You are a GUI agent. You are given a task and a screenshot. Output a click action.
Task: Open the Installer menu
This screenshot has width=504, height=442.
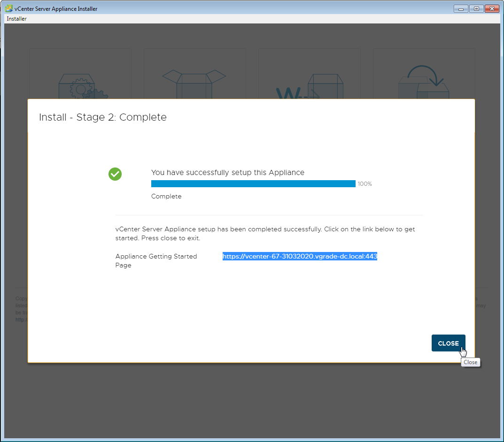[17, 19]
